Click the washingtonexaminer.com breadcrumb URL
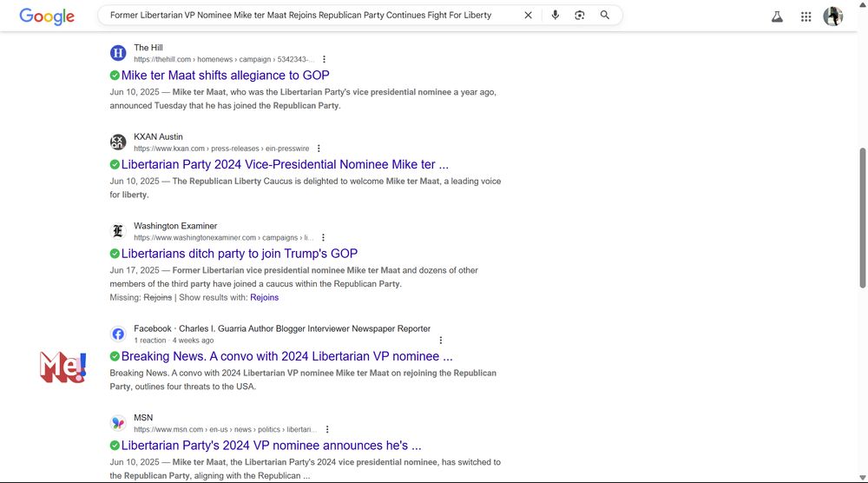The width and height of the screenshot is (868, 483). click(224, 238)
